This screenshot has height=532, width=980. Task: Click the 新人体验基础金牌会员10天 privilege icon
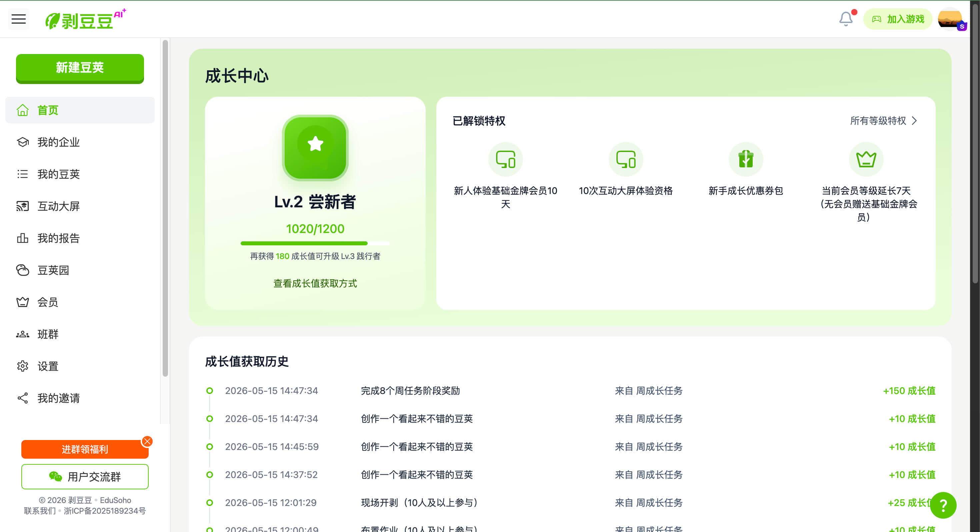tap(505, 159)
